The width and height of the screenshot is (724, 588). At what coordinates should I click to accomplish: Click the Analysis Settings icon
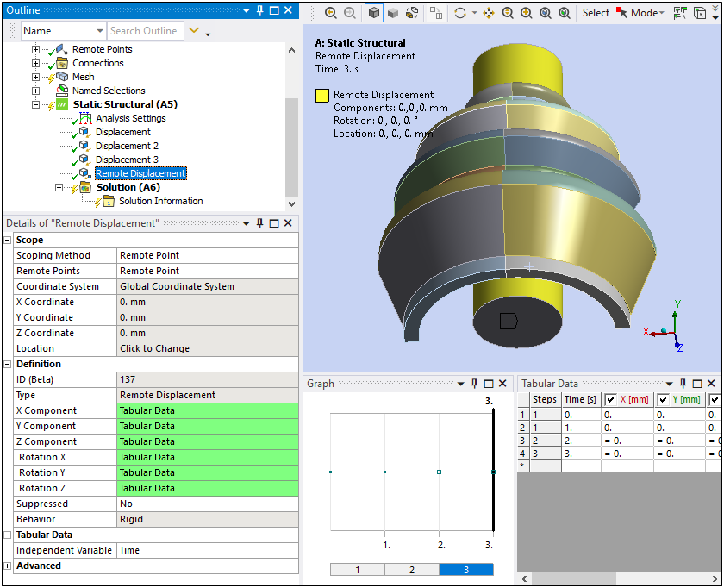point(85,118)
